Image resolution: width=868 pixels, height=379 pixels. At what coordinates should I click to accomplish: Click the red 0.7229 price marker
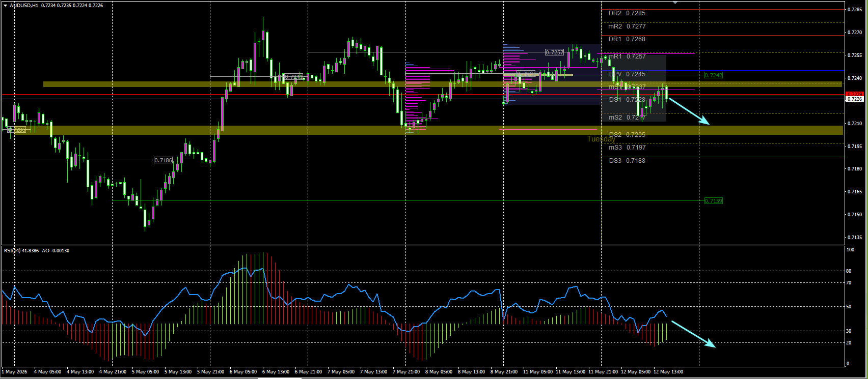855,94
